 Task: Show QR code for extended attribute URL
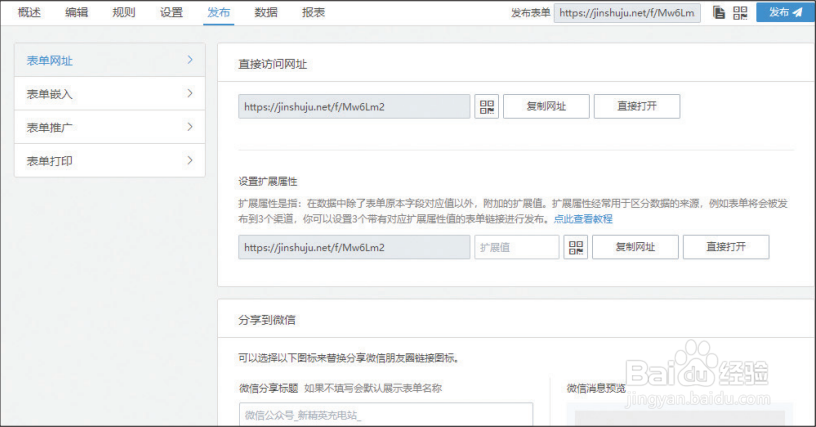pyautogui.click(x=576, y=247)
